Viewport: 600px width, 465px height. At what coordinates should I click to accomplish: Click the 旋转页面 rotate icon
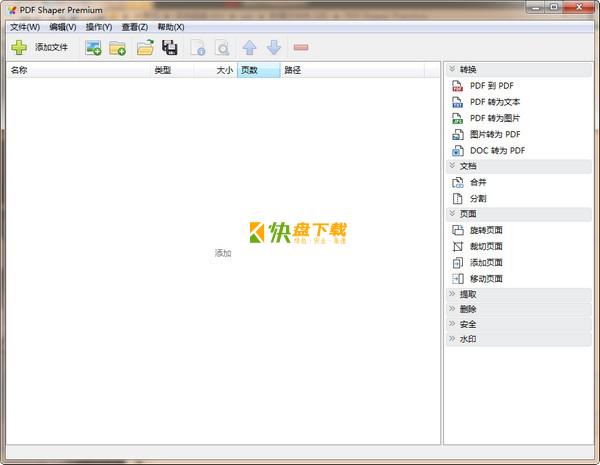(458, 230)
